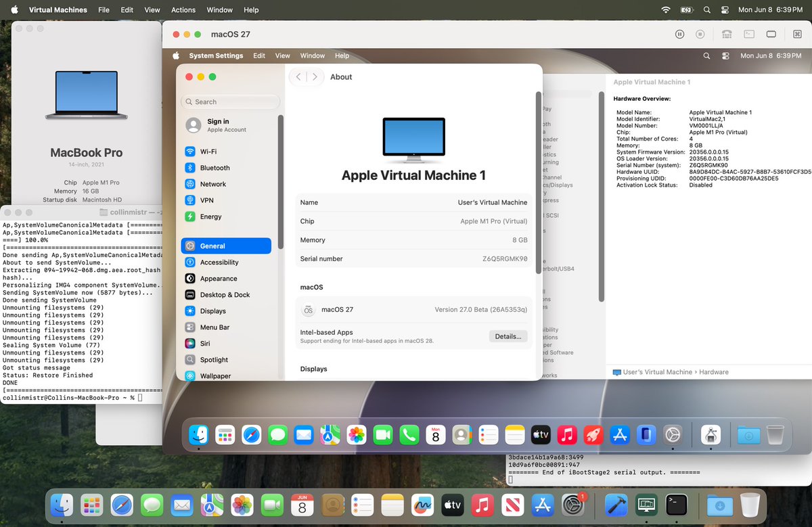
Task: Open Xcode in the host dock
Action: [x=615, y=505]
